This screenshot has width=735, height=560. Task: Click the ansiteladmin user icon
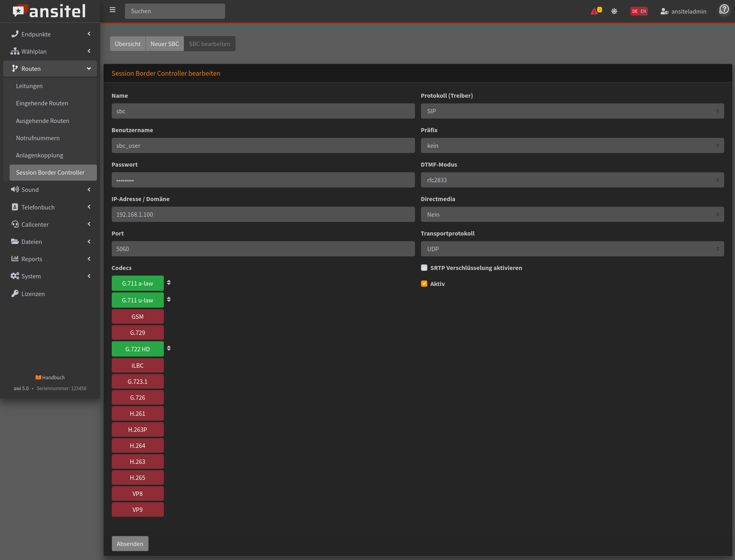[x=664, y=11]
